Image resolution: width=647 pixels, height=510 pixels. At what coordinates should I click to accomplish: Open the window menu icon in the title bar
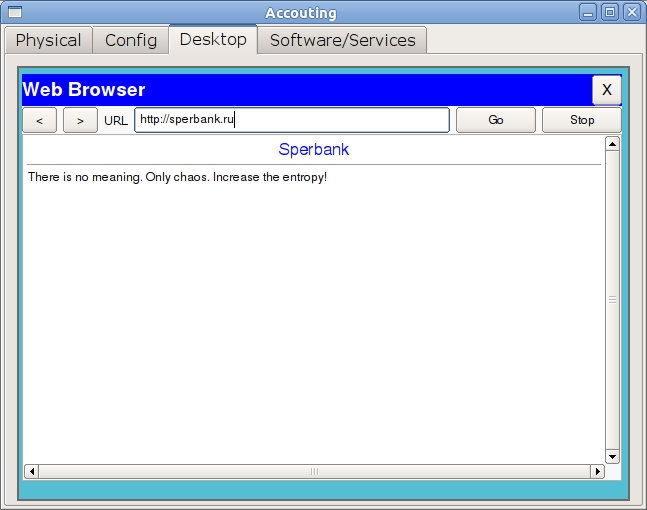[x=13, y=13]
